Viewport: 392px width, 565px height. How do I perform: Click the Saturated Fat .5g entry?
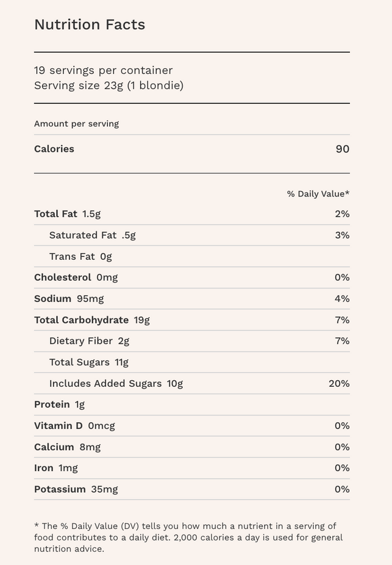tap(92, 236)
